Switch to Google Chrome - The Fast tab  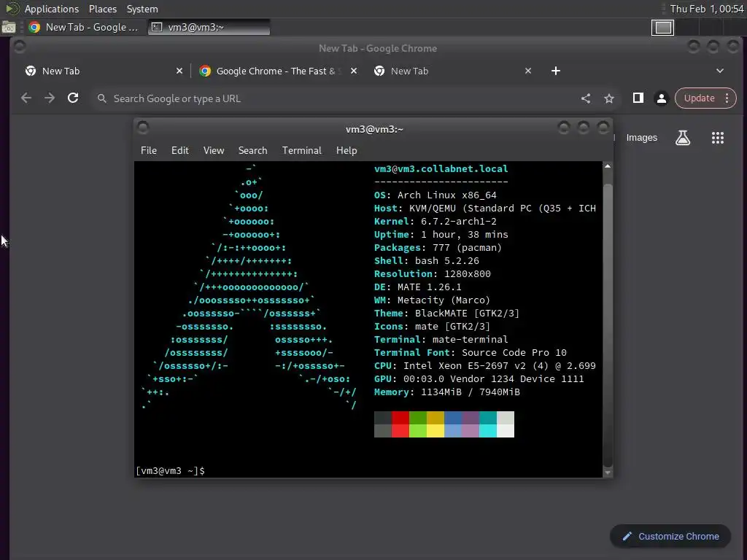click(278, 71)
